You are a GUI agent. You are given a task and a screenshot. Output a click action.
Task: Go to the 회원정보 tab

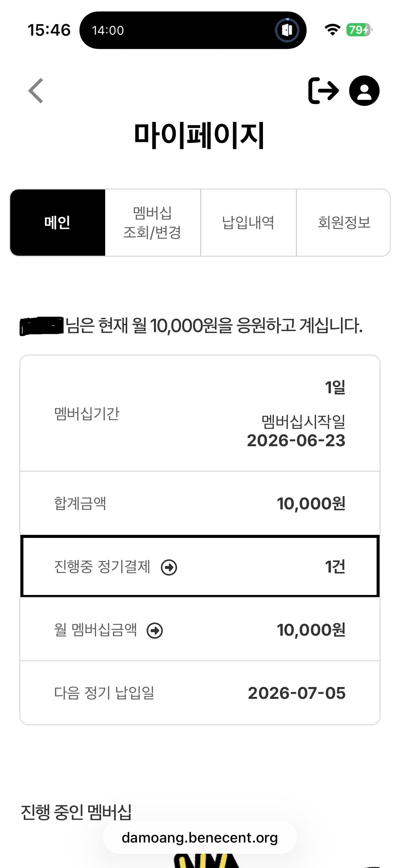[343, 222]
